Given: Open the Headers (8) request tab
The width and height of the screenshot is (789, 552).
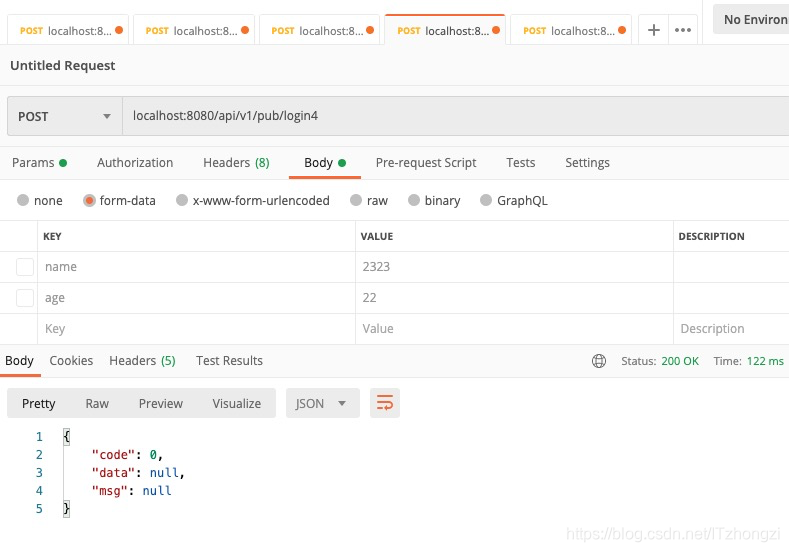Looking at the screenshot, I should coord(236,163).
